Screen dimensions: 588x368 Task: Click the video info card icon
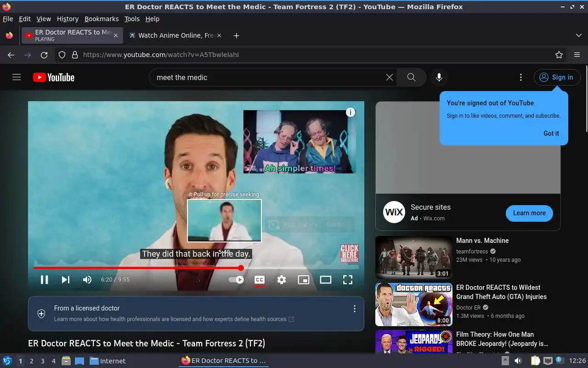coord(351,112)
